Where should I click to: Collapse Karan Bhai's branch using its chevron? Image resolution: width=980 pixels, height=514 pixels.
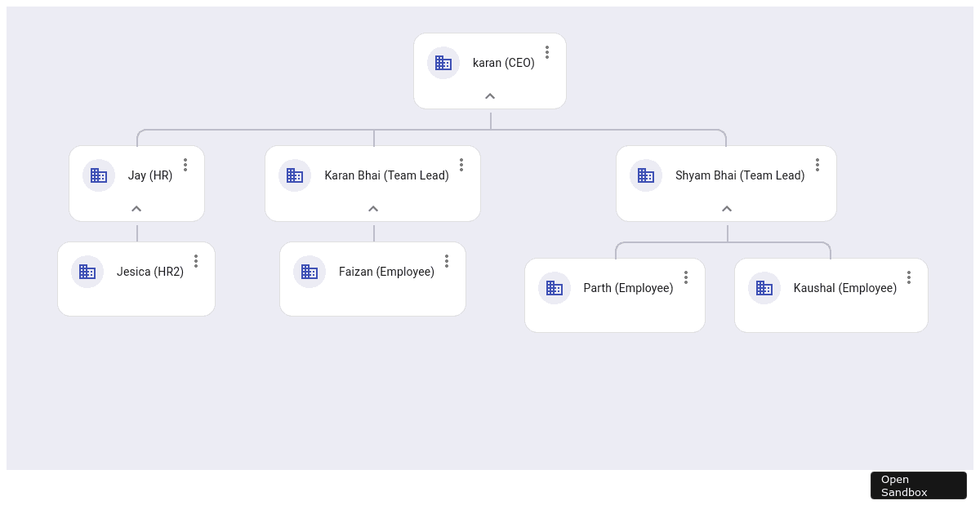click(373, 209)
